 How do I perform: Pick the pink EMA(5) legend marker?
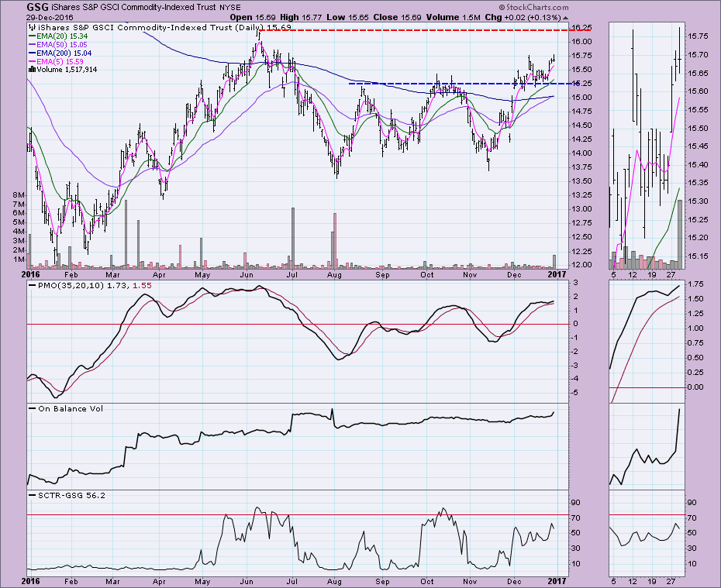coord(32,61)
